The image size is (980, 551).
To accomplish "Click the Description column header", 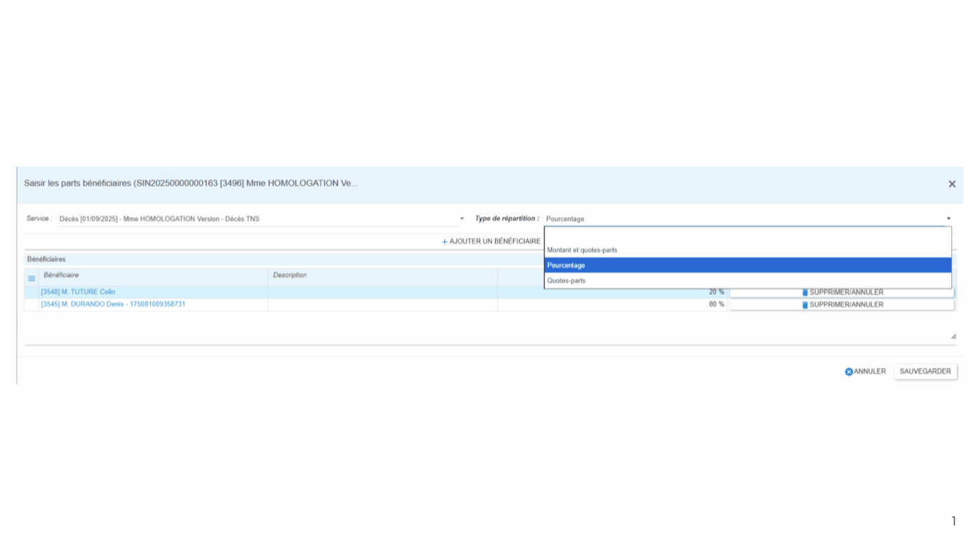I will (x=290, y=275).
